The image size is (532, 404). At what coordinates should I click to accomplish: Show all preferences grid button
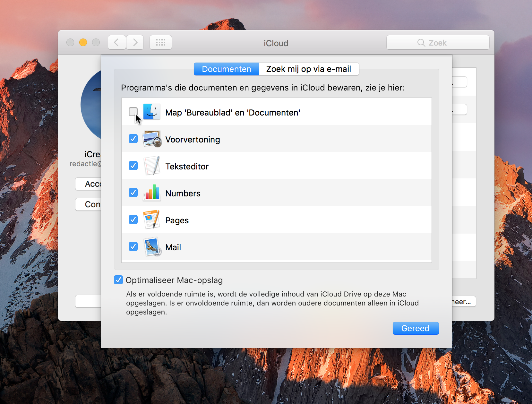point(161,43)
